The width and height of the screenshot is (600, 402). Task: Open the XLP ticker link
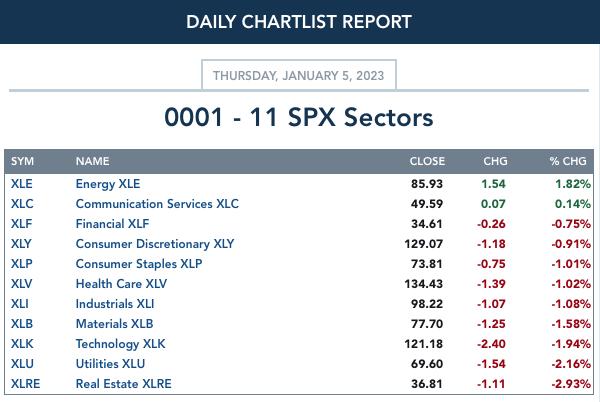[x=21, y=264]
